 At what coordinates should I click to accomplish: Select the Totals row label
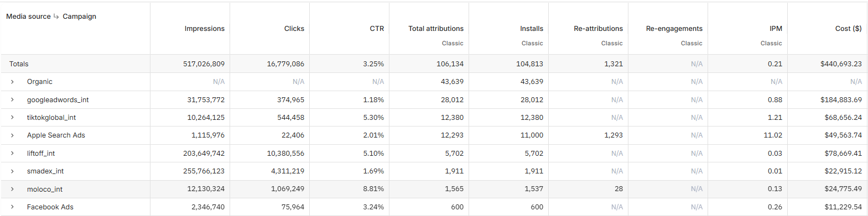tap(19, 64)
